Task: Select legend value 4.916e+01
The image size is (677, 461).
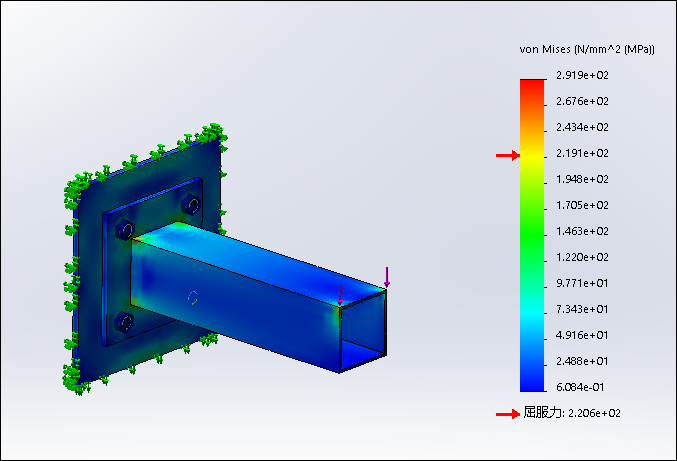Action: coord(582,335)
